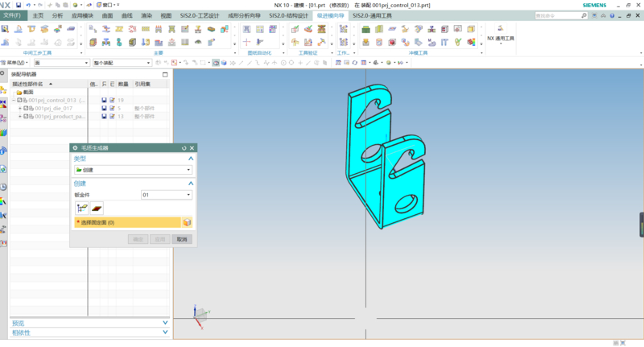The height and width of the screenshot is (347, 644).
Task: Click the 整个部件 cell for 001prj_die_017
Action: (144, 109)
